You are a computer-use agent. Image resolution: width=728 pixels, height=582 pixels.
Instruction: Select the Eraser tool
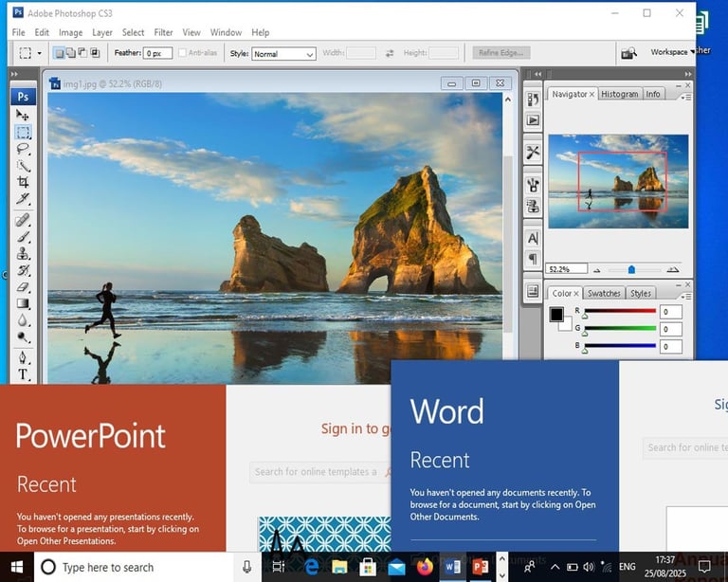click(x=23, y=287)
